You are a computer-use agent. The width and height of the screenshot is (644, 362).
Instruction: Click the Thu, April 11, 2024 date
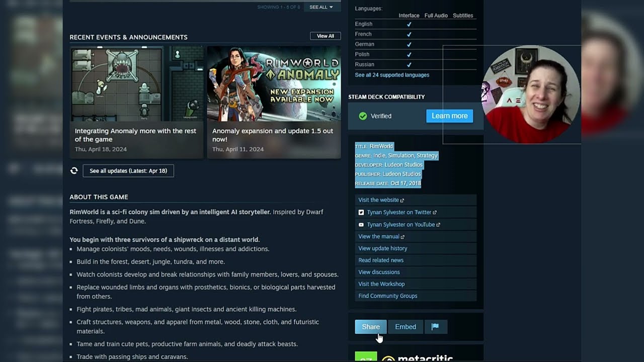click(x=238, y=149)
